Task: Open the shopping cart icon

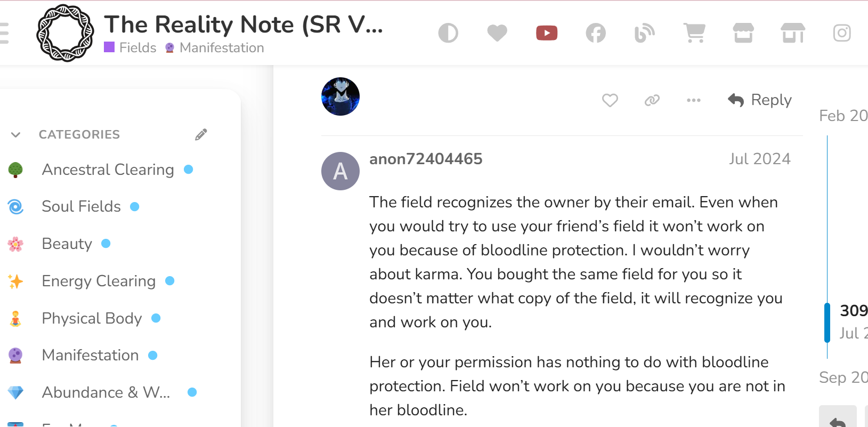Action: click(694, 33)
